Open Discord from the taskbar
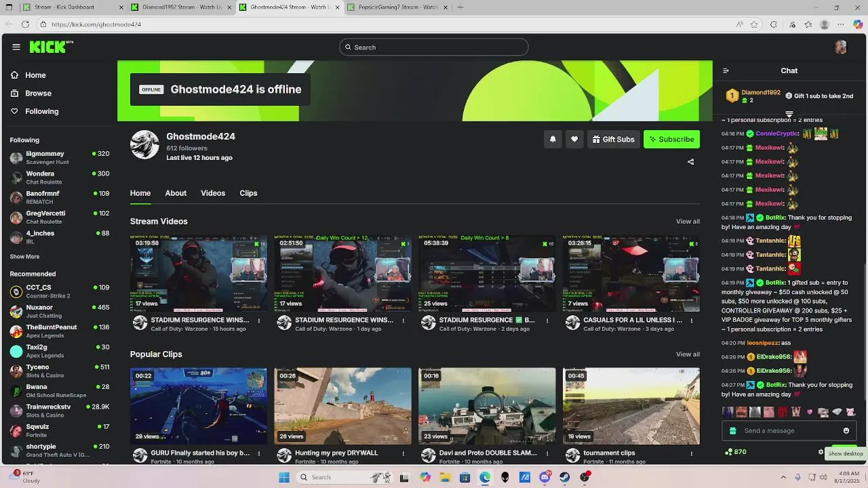 [545, 477]
